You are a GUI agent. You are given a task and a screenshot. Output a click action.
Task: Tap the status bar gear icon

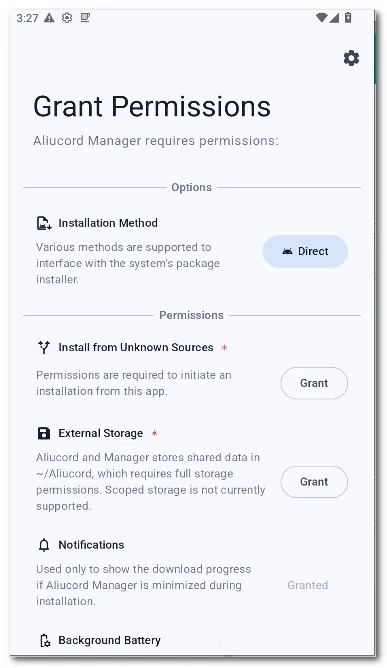tap(67, 18)
